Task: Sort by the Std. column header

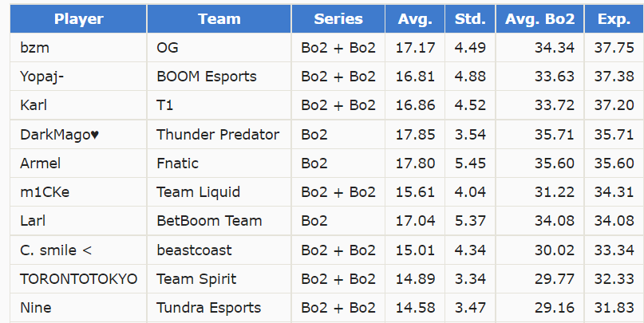Action: point(470,19)
